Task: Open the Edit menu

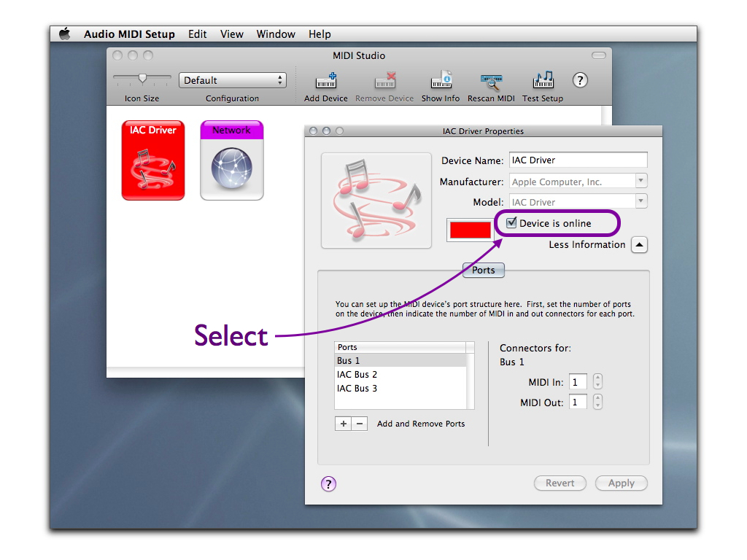Action: coord(197,34)
